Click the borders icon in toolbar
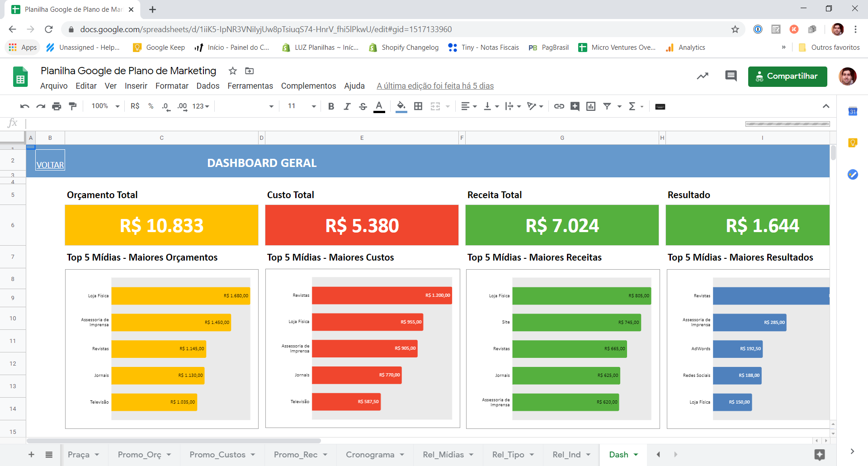868x466 pixels. 418,106
